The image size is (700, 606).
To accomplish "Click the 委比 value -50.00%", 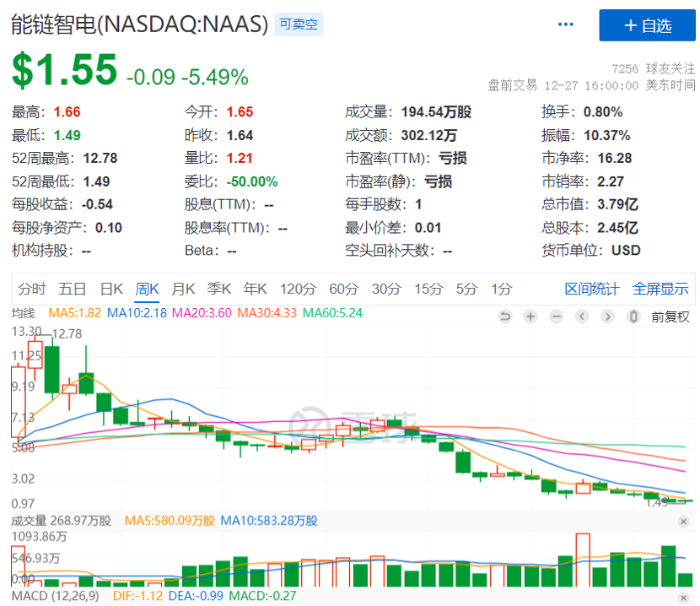I will 252,181.
